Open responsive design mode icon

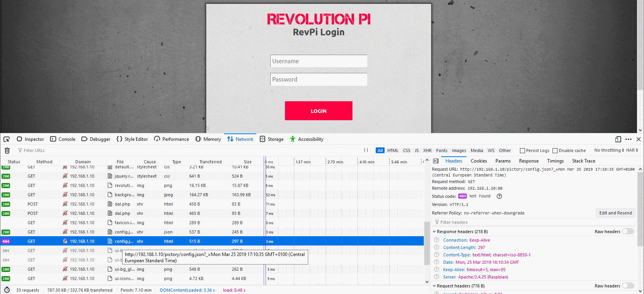pos(618,139)
